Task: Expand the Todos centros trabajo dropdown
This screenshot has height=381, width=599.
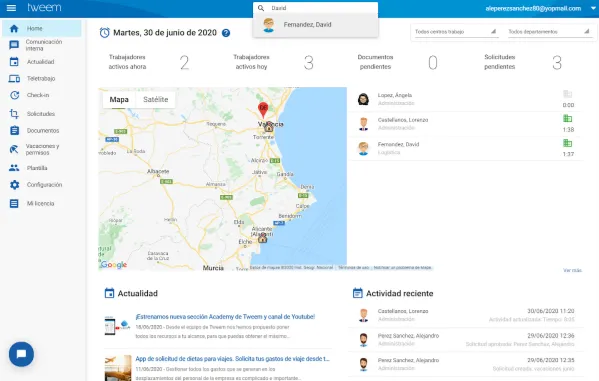Action: [455, 32]
